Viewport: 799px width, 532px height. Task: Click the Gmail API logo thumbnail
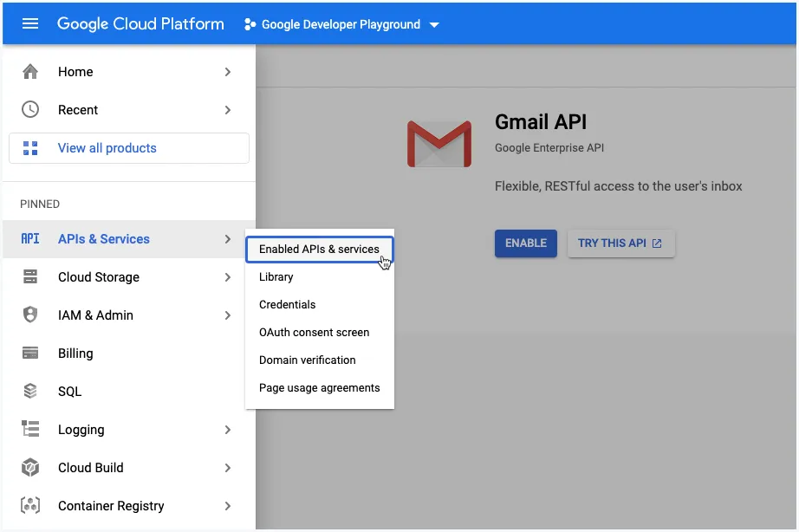pyautogui.click(x=438, y=145)
